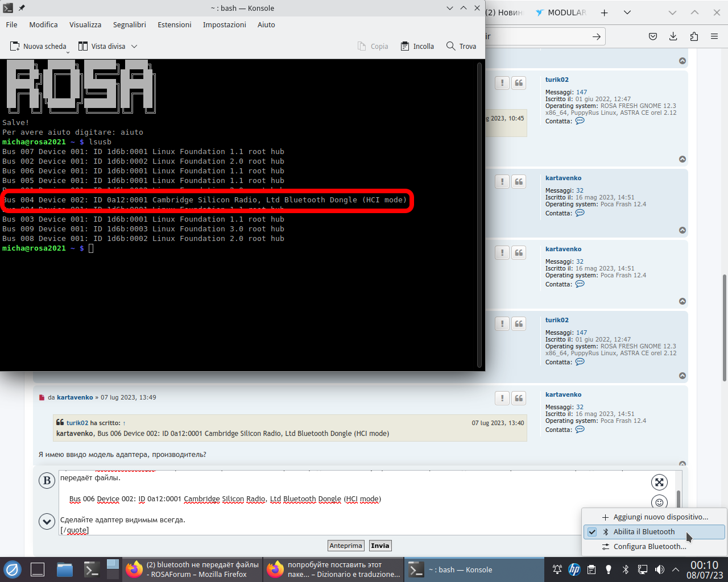The image size is (728, 582).
Task: Open a new Konsole tab with Nuova scheda
Action: [x=38, y=46]
